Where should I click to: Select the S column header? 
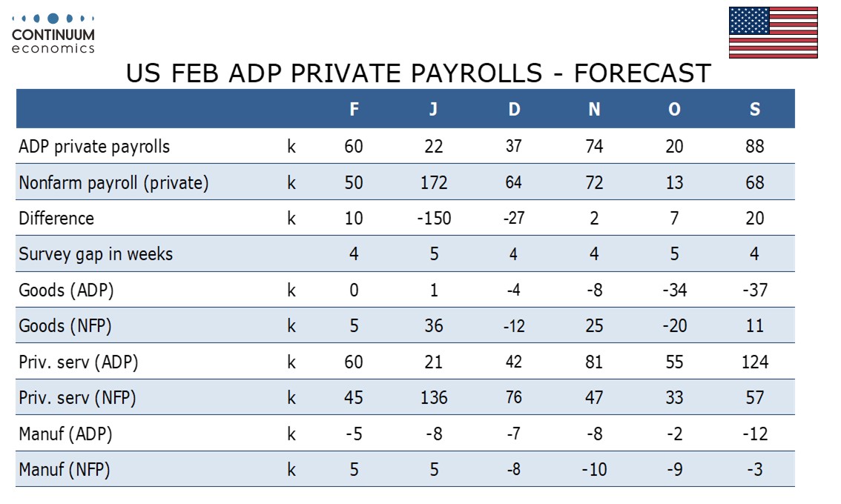pyautogui.click(x=754, y=110)
